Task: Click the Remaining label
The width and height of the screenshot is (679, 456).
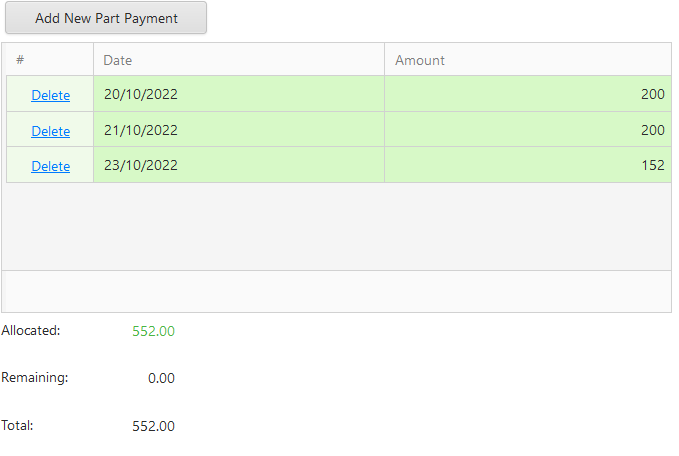Action: click(35, 378)
